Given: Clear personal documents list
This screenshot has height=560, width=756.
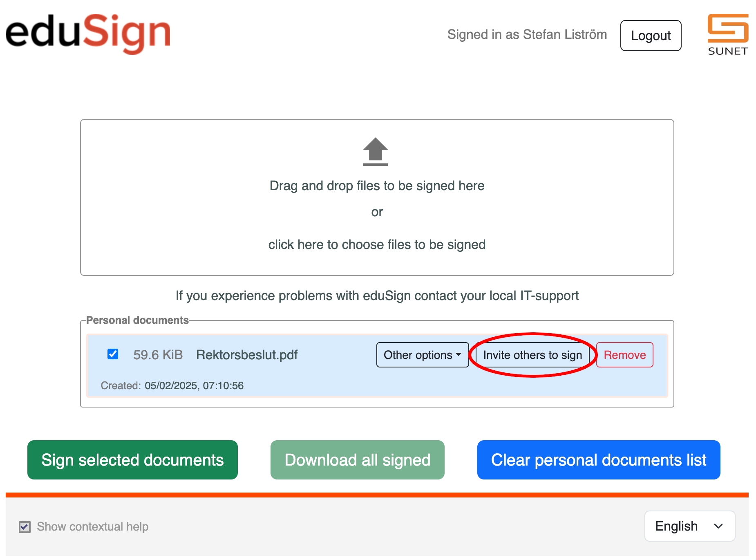Looking at the screenshot, I should pos(599,460).
